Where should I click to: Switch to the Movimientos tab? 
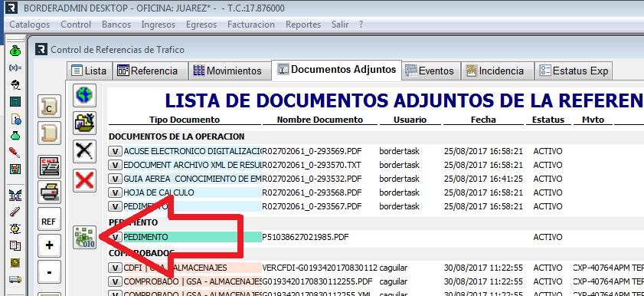coord(227,71)
